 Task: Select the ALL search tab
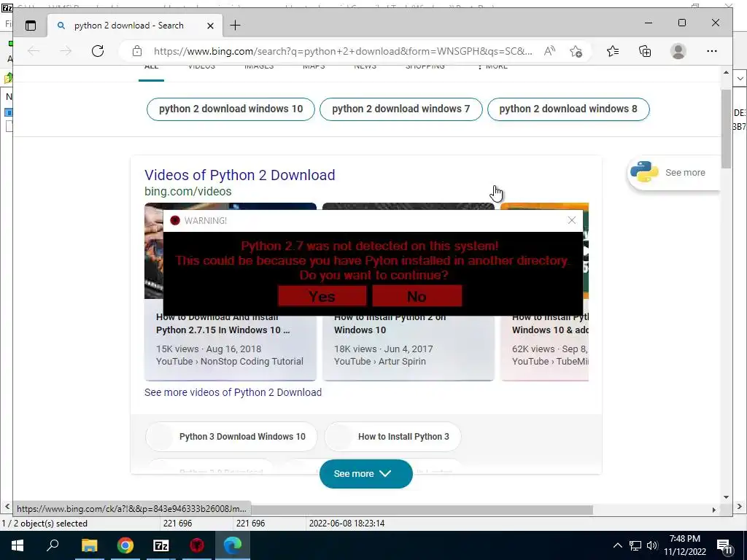(x=151, y=68)
